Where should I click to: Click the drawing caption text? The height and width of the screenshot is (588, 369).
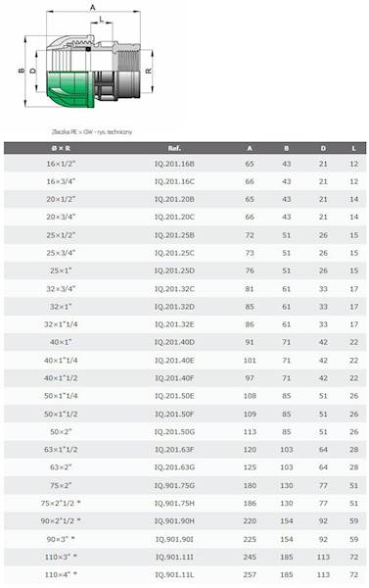[x=91, y=132]
